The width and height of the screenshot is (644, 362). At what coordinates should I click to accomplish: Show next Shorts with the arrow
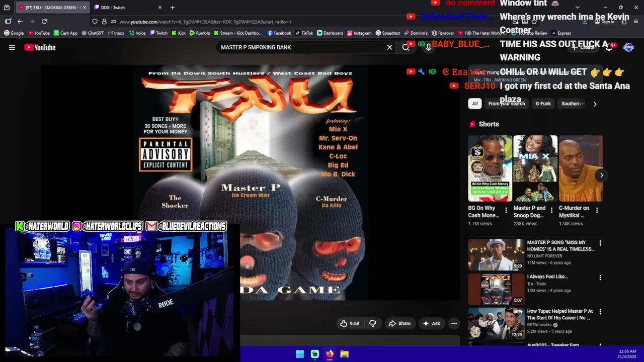601,175
